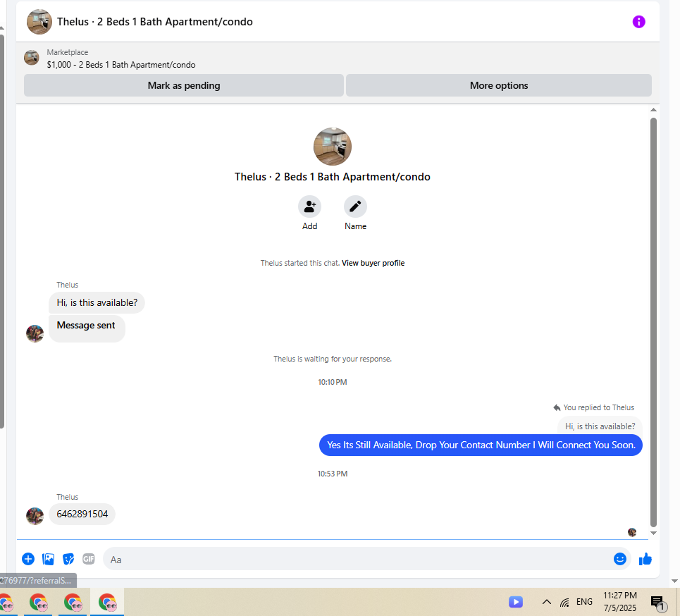Screen dimensions: 680x616
Task: Open More options for the listing
Action: 499,85
